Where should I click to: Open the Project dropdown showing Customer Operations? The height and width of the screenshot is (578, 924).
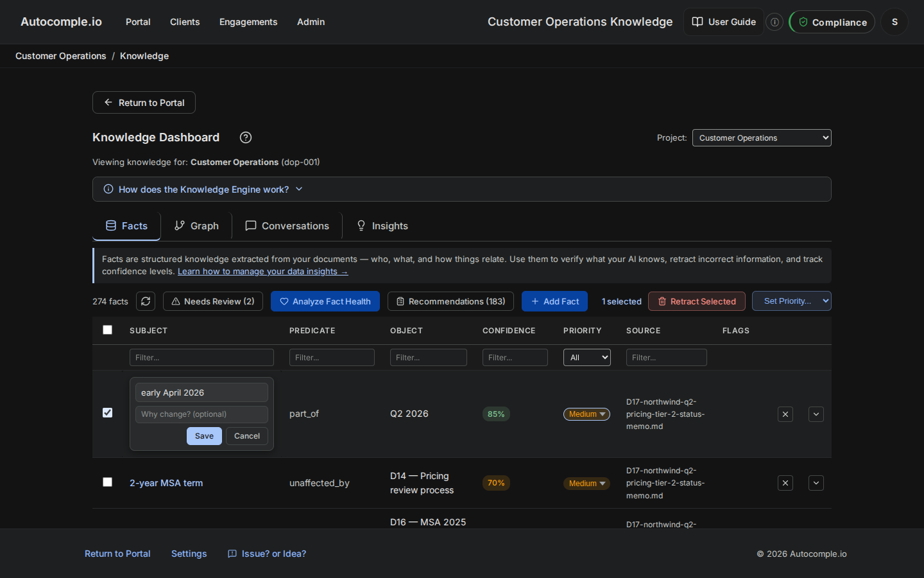pos(762,138)
